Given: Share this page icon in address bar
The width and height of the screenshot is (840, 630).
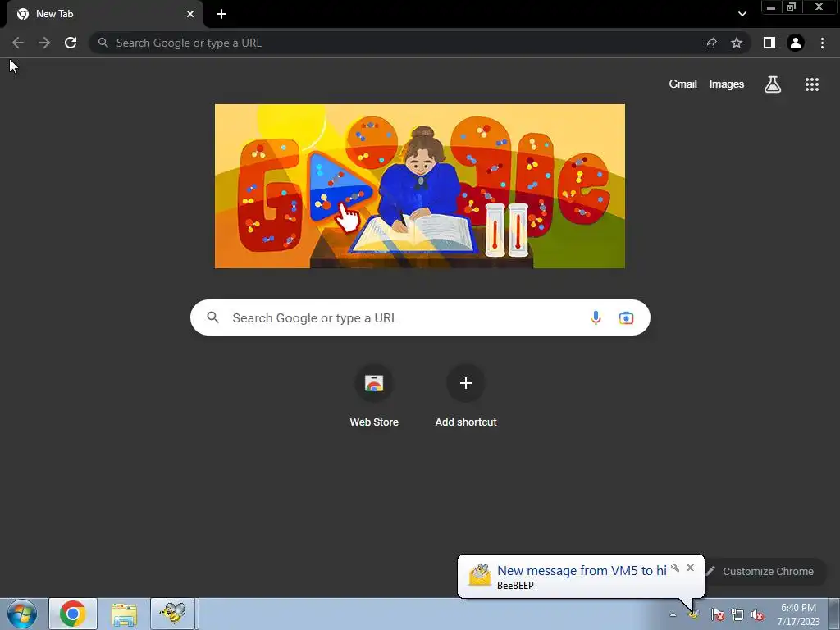Looking at the screenshot, I should tap(710, 43).
